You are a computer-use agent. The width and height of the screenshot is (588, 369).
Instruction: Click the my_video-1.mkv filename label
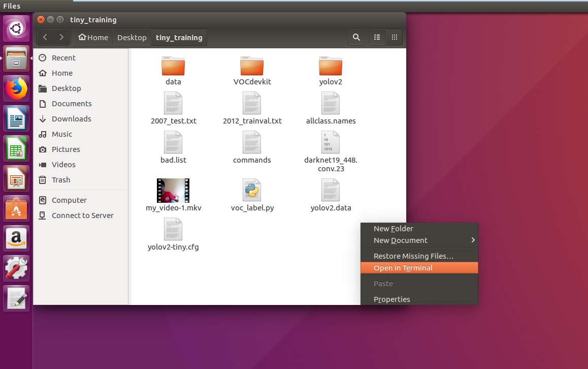tap(173, 207)
